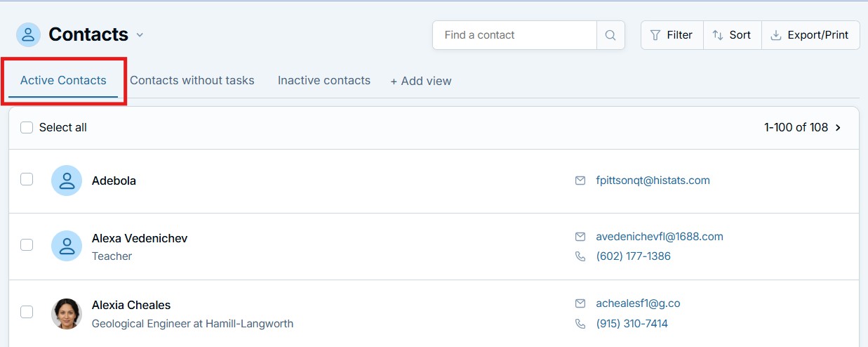Click the Export/Print button

(x=810, y=35)
